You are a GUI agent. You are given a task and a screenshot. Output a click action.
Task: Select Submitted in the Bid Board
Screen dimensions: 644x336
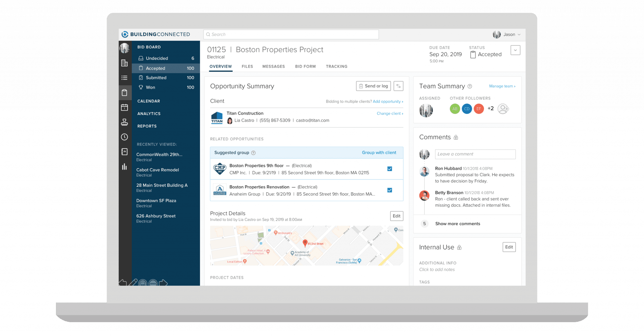pyautogui.click(x=166, y=78)
